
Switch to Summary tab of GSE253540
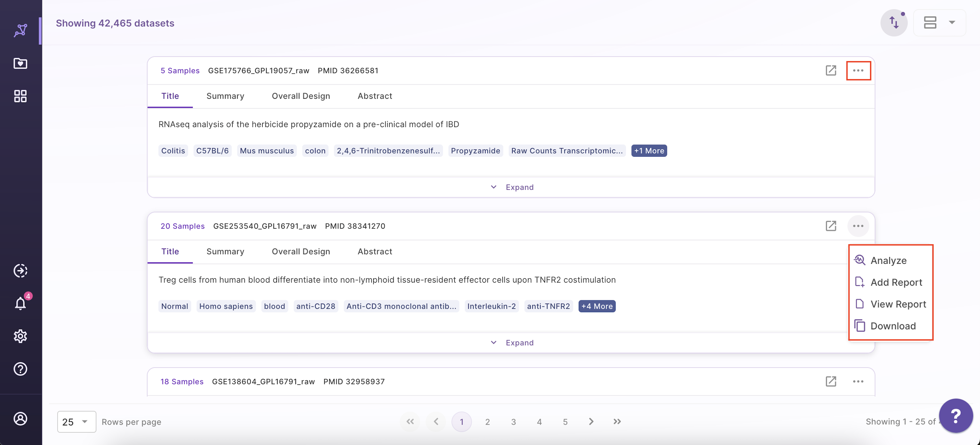click(225, 251)
